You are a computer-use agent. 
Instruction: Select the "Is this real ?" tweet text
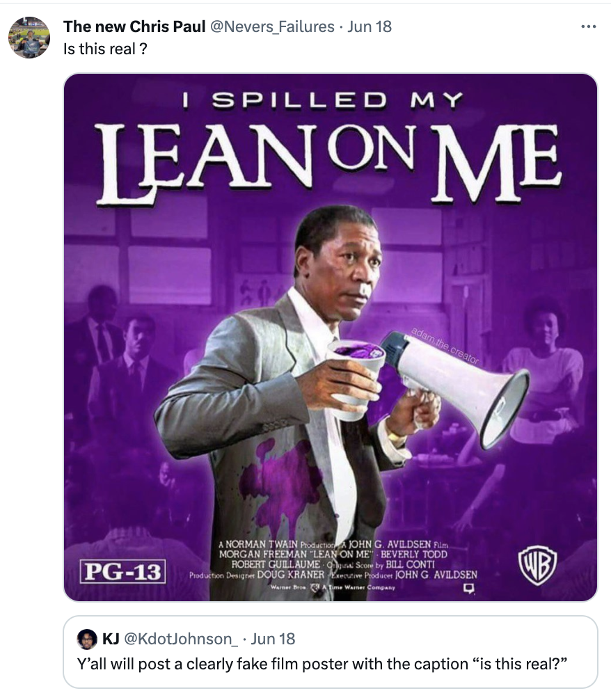tap(105, 49)
